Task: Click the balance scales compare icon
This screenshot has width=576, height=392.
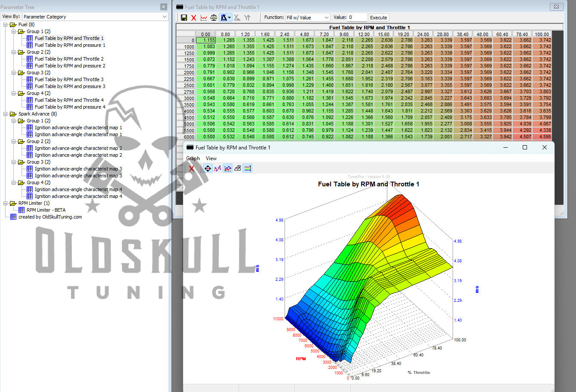Action: [214, 18]
